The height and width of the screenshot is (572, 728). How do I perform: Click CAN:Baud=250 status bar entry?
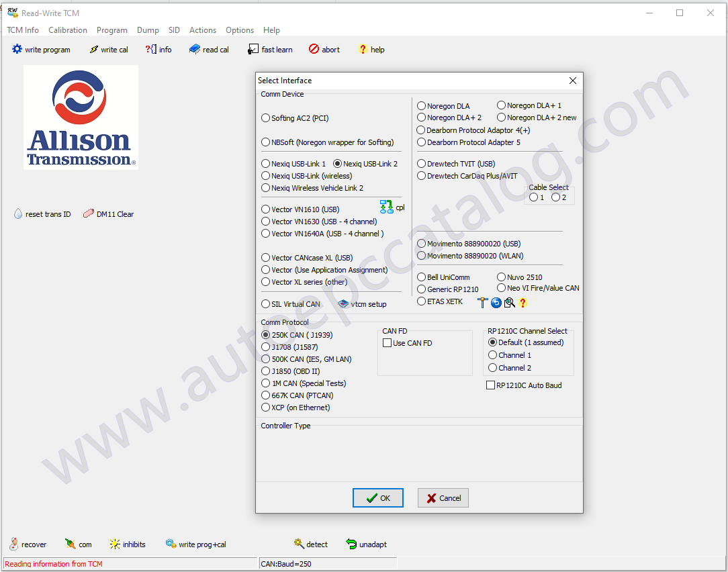click(286, 564)
